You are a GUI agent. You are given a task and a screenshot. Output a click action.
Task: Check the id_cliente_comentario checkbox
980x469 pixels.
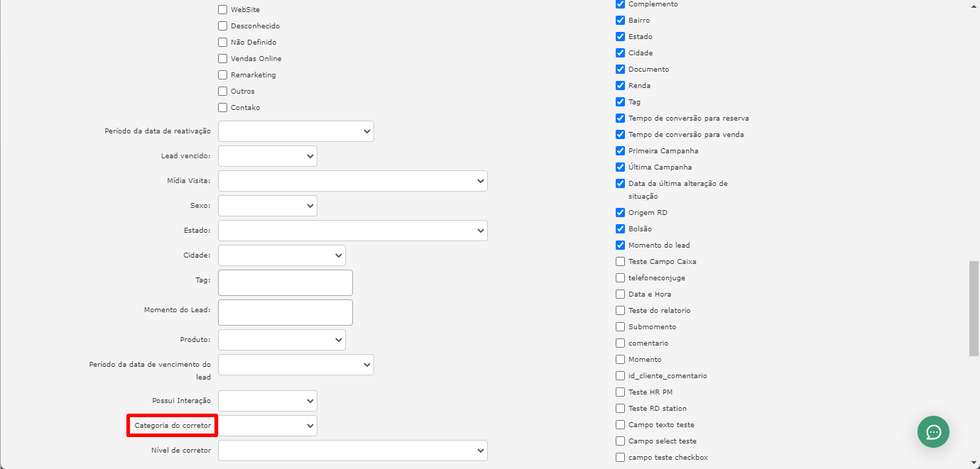(x=621, y=376)
